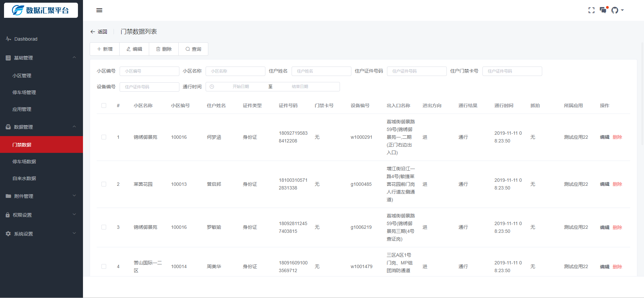
Task: Click 编辑 link in 何梦涵 row
Action: pos(605,137)
